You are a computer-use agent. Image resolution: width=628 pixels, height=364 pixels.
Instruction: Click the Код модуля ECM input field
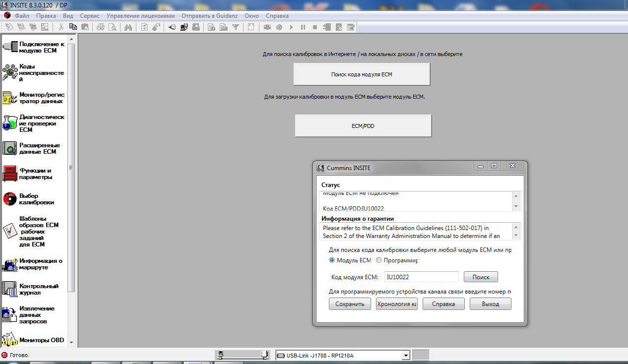point(422,277)
